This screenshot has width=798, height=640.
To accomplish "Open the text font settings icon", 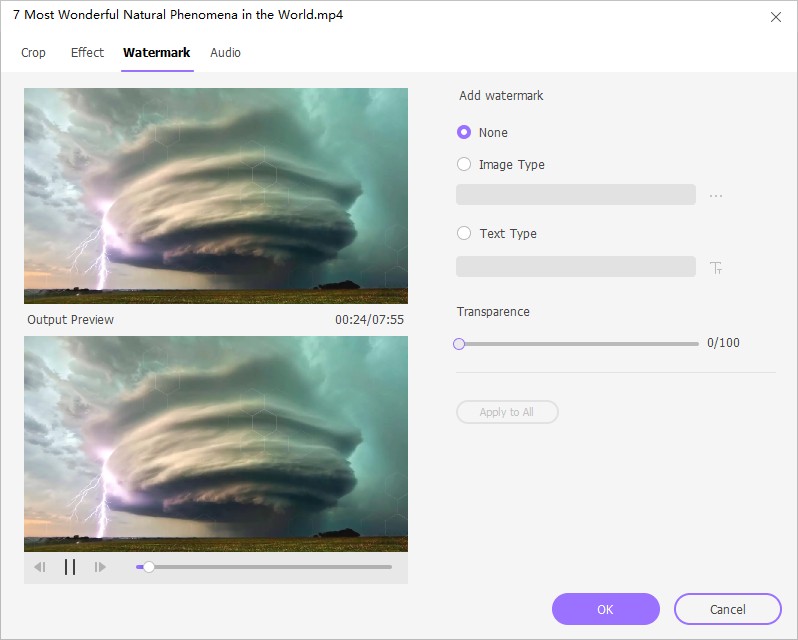I will [x=716, y=267].
